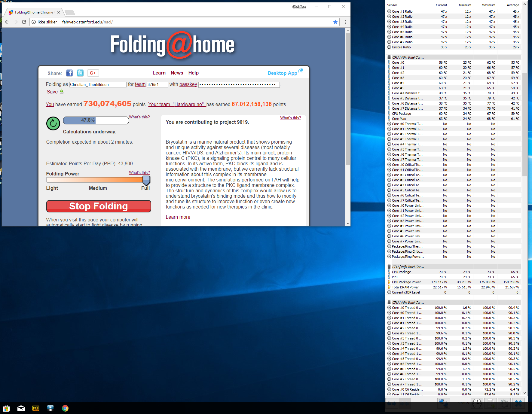Share on Facebook icon
The image size is (532, 414).
pos(69,73)
